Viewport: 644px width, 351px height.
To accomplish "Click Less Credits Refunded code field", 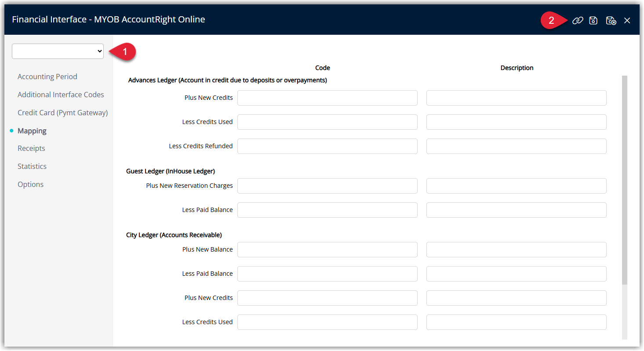I will 327,146.
